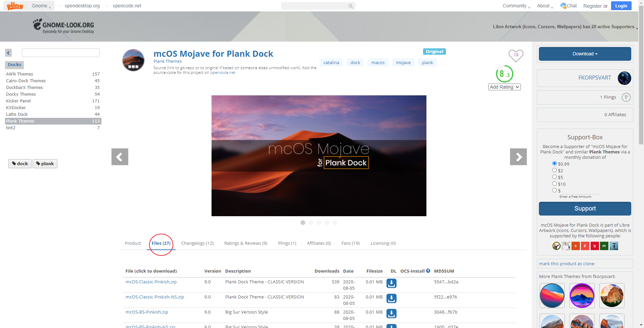Screen dimensions: 644x328
Task: Download mcOS-BS-Pinkish.zip via its DL icon
Action: (x=392, y=314)
